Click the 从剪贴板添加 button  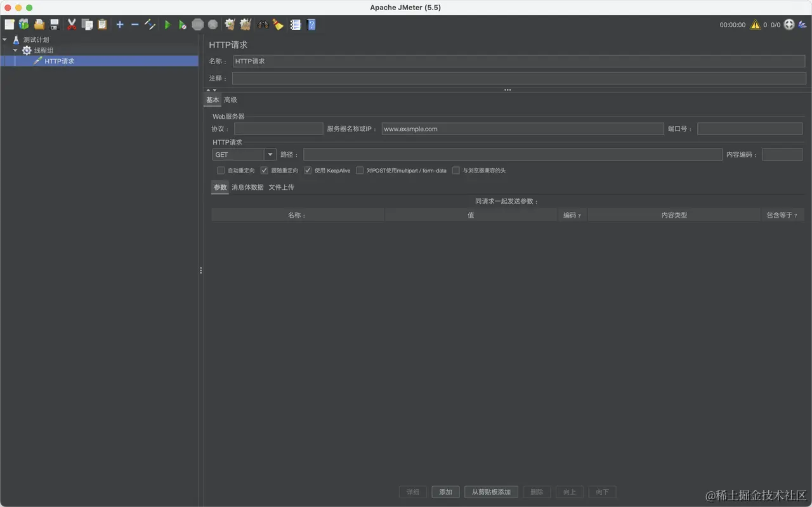[491, 492]
